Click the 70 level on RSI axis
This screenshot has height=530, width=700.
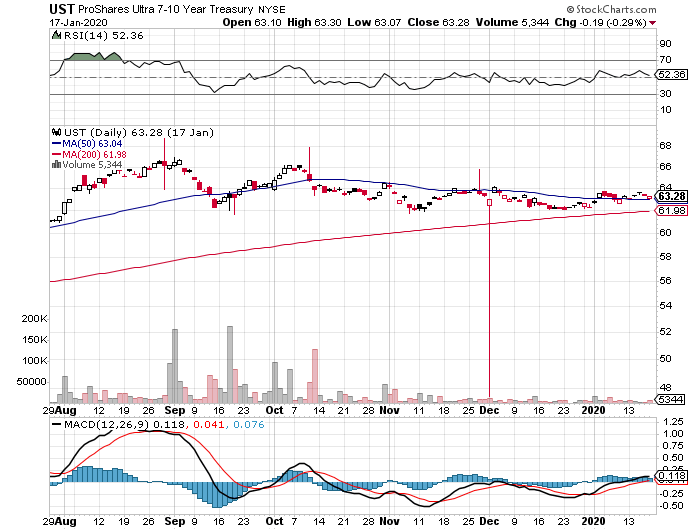coord(665,59)
